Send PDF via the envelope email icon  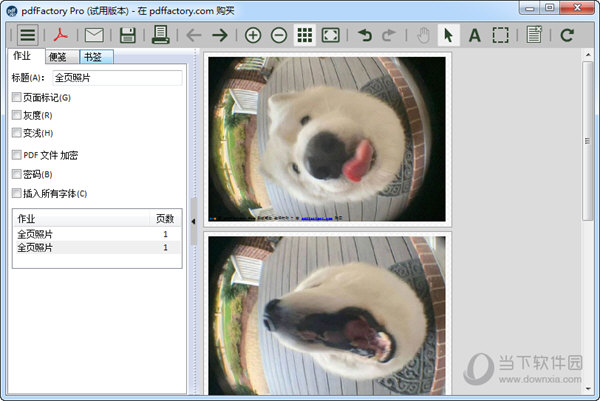(x=94, y=35)
